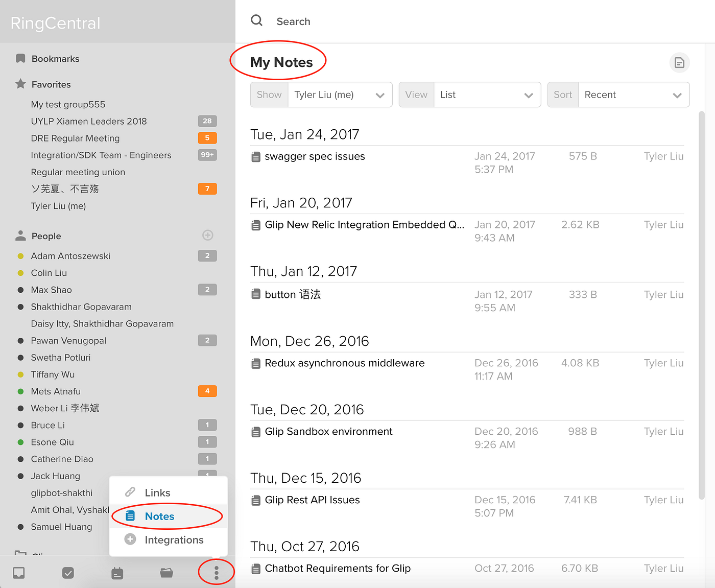Click the note icon beside swagger spec issues
Screen dimensions: 715x588
[x=256, y=157]
